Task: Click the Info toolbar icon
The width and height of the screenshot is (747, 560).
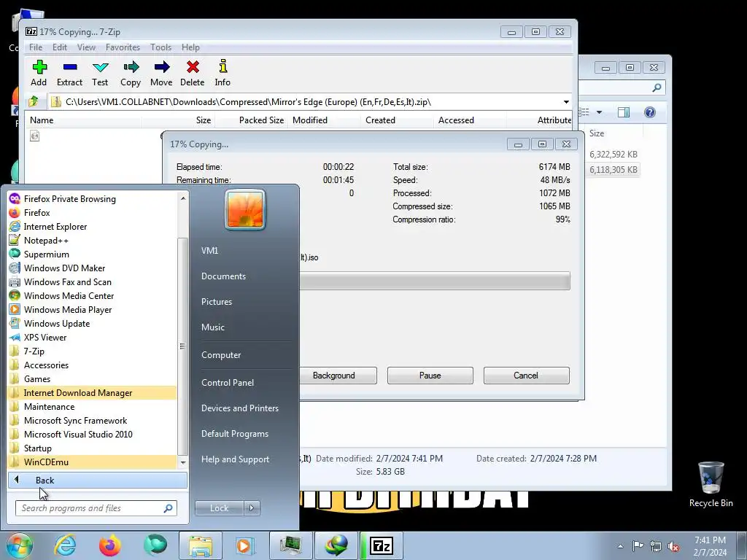Action: point(222,72)
